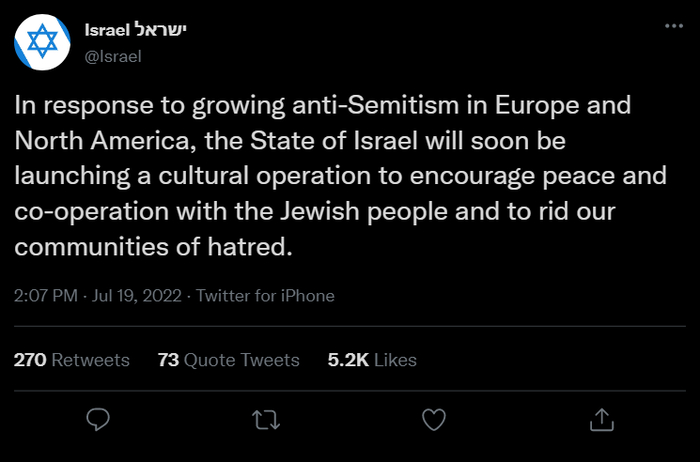Click the Twitter for iPhone source label
The width and height of the screenshot is (700, 462).
point(265,296)
